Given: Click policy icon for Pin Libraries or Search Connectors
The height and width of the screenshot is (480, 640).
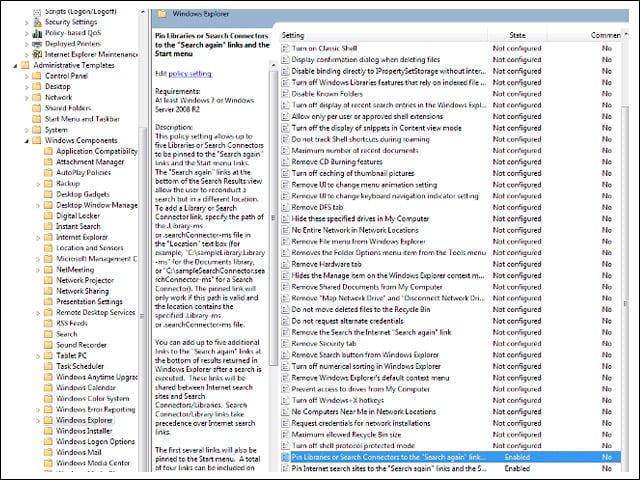Looking at the screenshot, I should click(285, 457).
